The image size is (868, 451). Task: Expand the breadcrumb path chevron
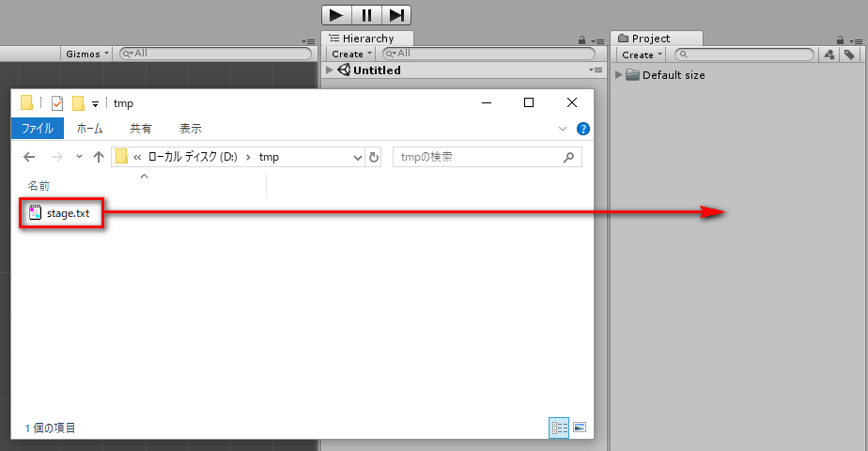[137, 158]
